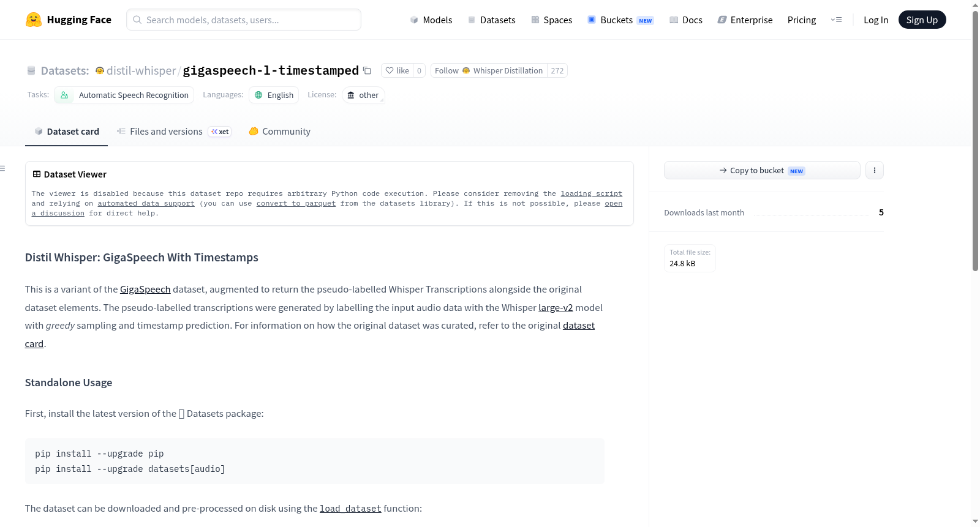Click Copy to bucket button
This screenshot has height=527, width=980.
click(x=762, y=170)
